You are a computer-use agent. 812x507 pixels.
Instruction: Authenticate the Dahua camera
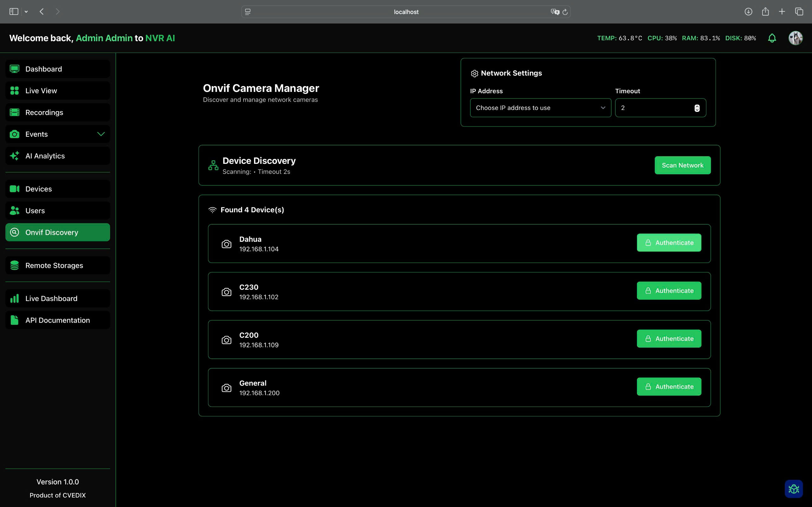pyautogui.click(x=669, y=242)
